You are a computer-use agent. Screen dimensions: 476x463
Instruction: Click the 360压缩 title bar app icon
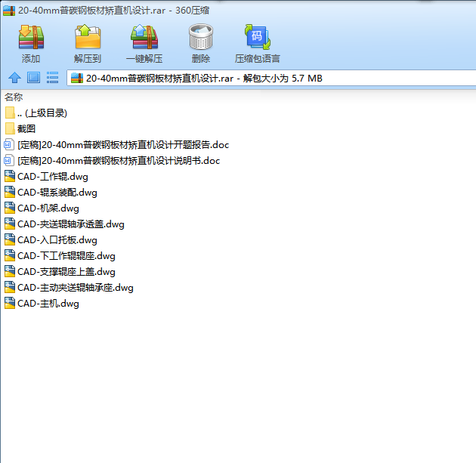click(x=9, y=11)
